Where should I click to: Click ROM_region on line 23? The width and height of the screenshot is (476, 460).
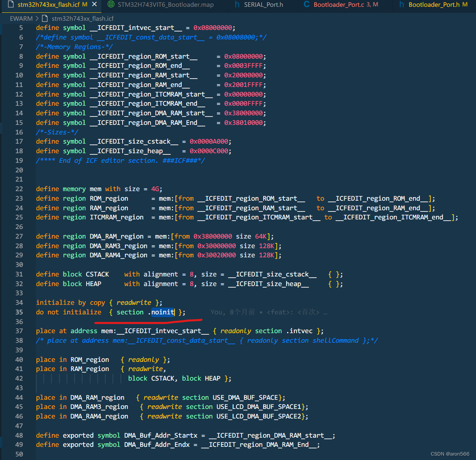tap(109, 199)
